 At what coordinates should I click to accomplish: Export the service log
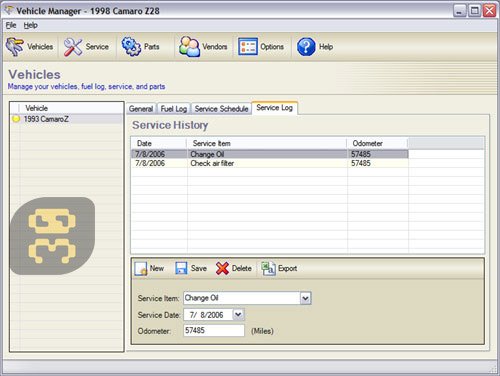tap(279, 268)
